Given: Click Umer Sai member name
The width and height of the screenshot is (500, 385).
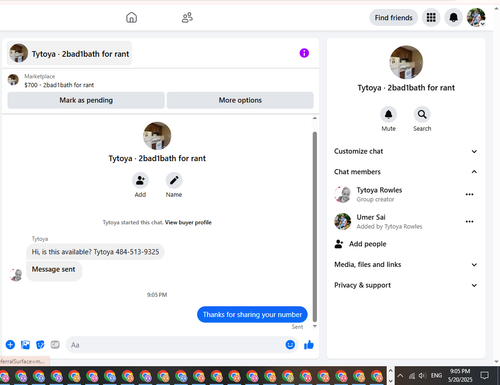Looking at the screenshot, I should tap(371, 217).
